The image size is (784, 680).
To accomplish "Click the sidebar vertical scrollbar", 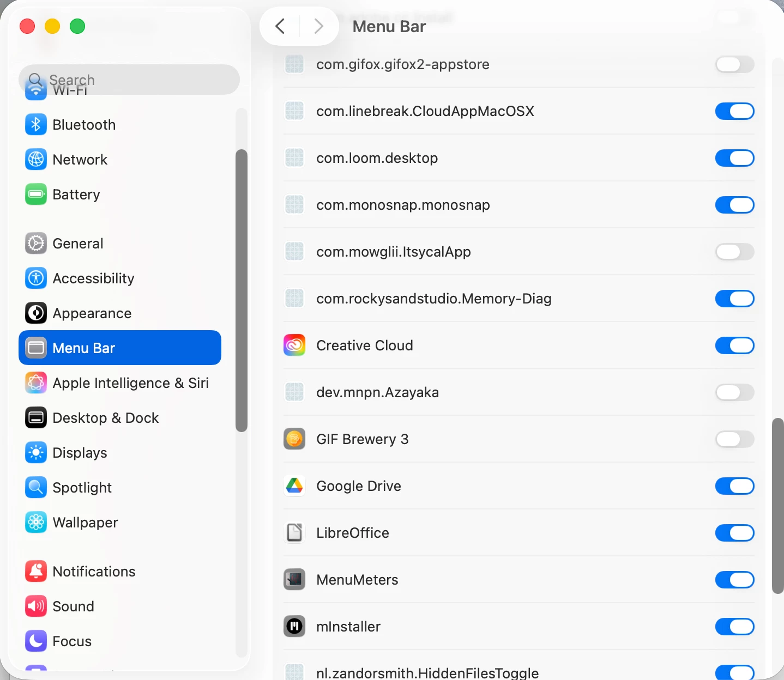I will (x=242, y=290).
